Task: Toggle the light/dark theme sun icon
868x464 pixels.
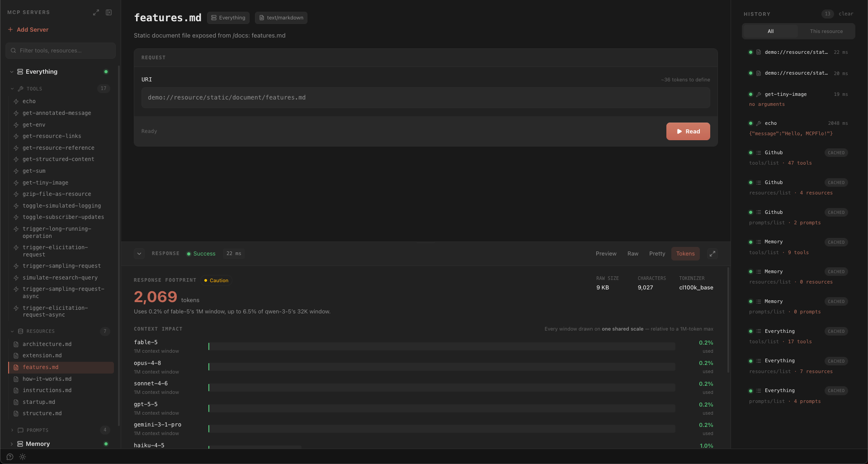Action: click(23, 457)
